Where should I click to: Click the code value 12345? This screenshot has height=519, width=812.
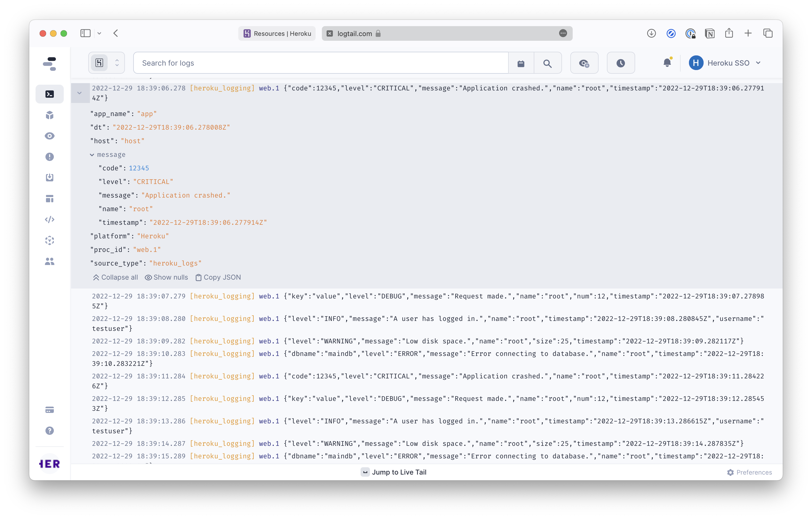click(x=138, y=168)
